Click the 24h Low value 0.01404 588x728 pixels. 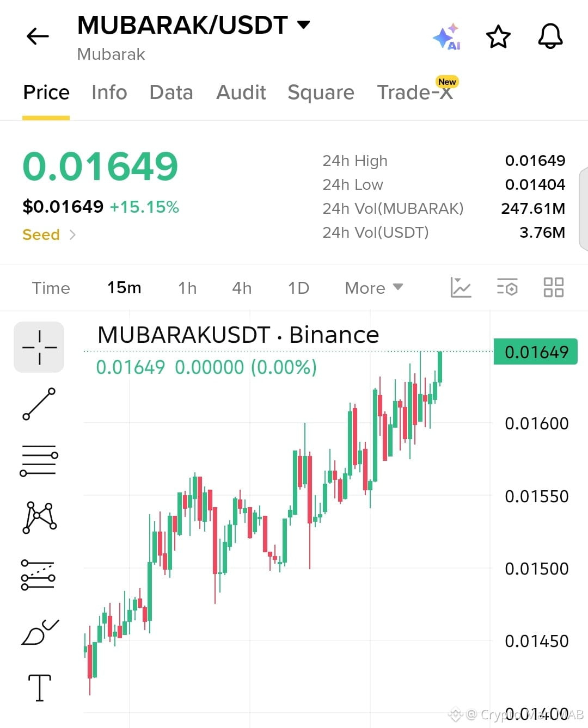(535, 184)
